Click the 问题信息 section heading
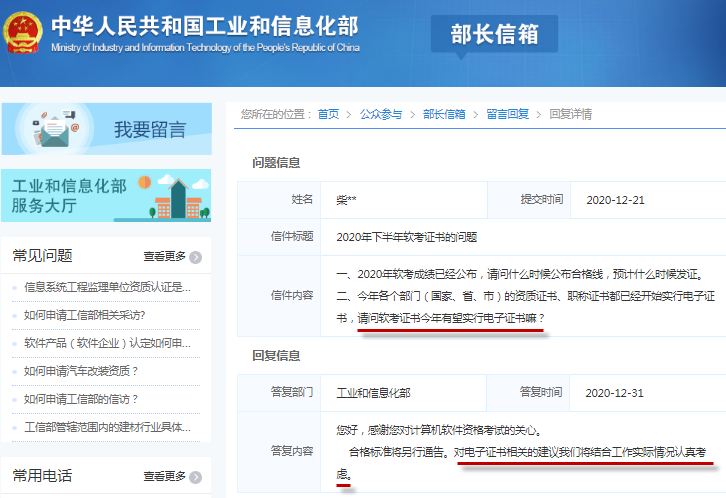 [x=276, y=163]
